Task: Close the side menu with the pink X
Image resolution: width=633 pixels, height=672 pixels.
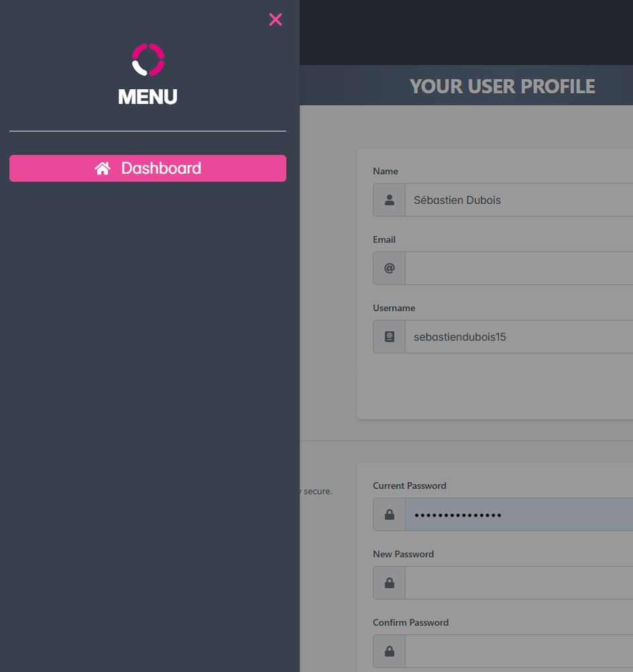Action: click(275, 19)
